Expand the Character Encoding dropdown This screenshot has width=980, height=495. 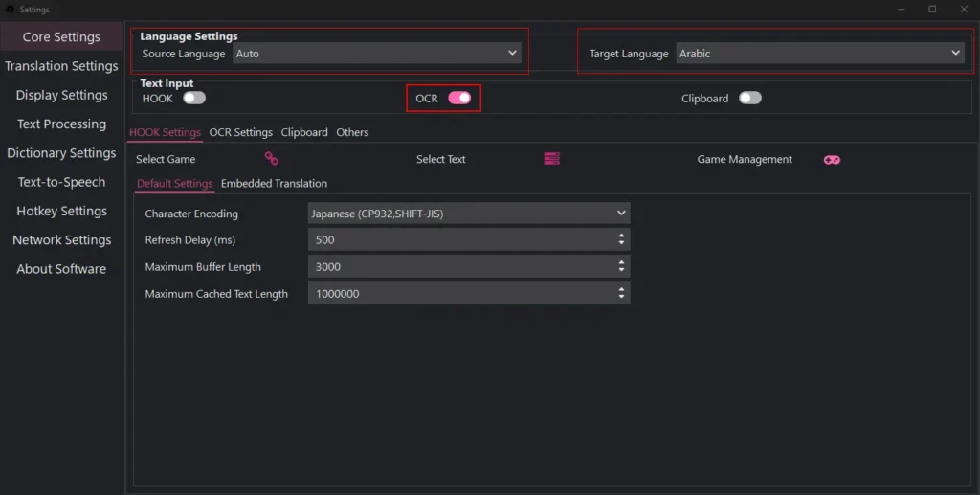469,214
